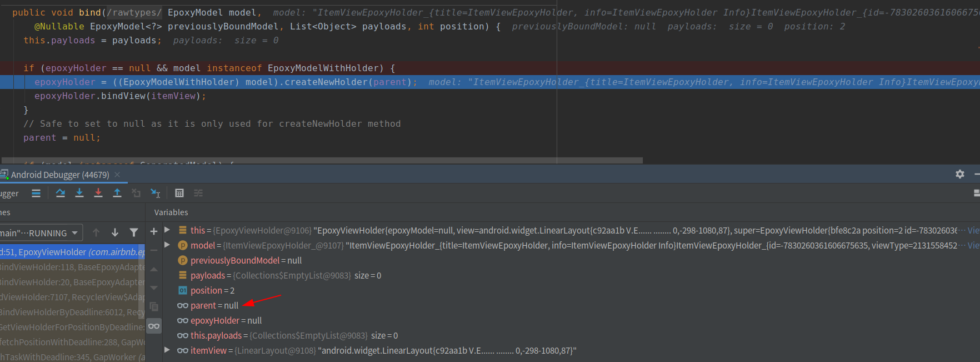The height and width of the screenshot is (362, 980).
Task: Select the BaseEpoxyAdapter frame at line 20
Action: tap(72, 282)
